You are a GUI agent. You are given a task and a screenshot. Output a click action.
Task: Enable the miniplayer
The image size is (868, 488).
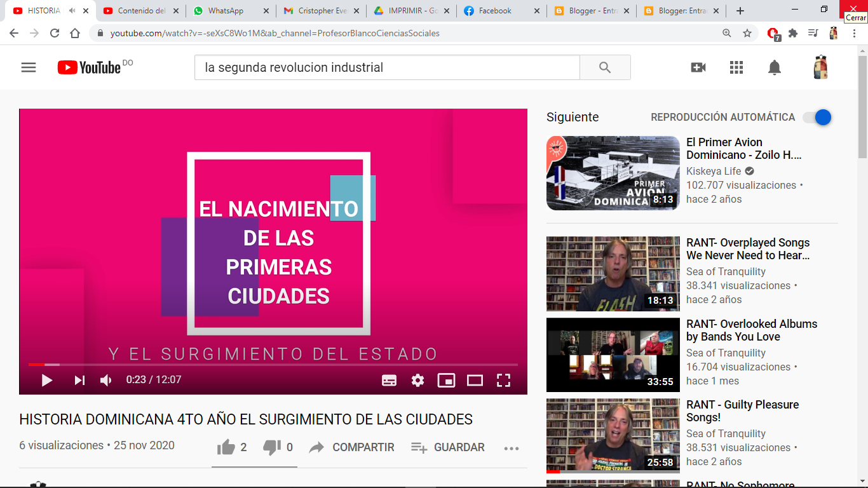446,380
